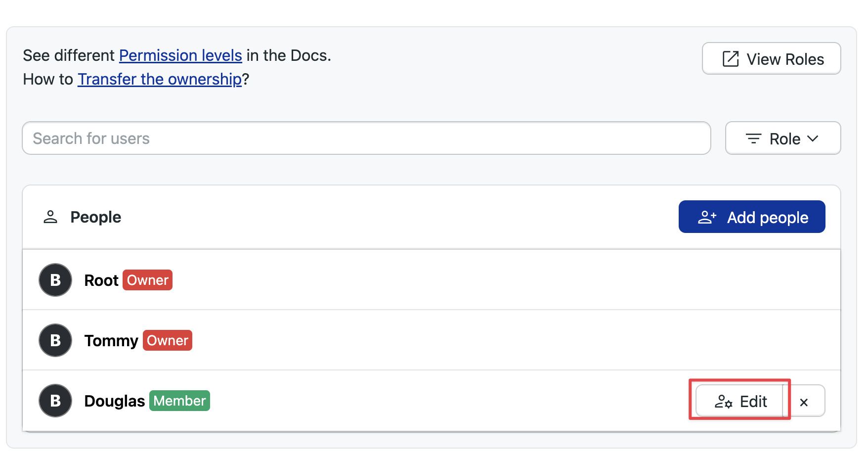The height and width of the screenshot is (458, 868).
Task: Click the Member badge next to Douglas
Action: (x=179, y=401)
